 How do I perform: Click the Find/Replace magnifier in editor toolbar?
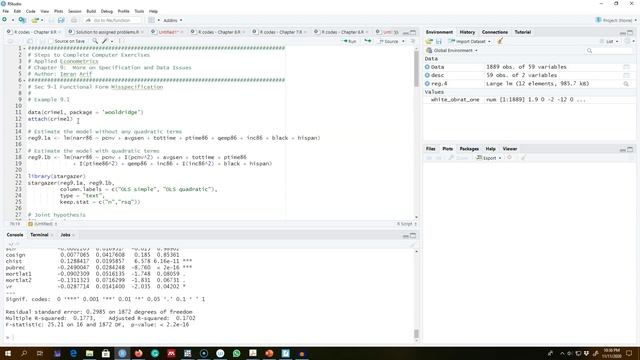tap(95, 41)
